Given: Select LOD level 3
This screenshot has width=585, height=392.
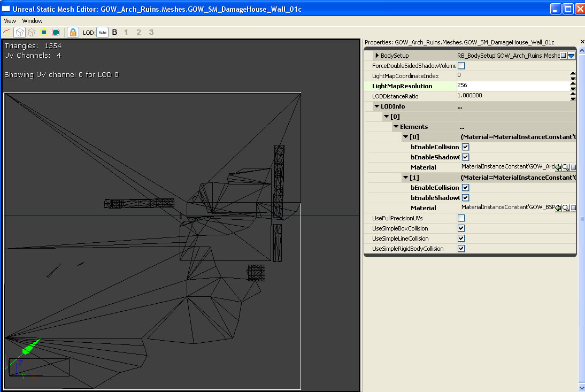Looking at the screenshot, I should click(x=151, y=33).
